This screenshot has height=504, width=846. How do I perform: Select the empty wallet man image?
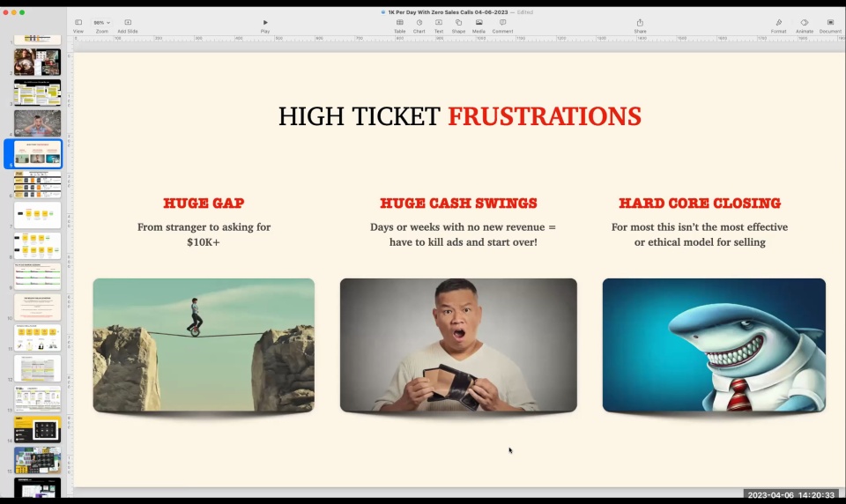point(458,345)
